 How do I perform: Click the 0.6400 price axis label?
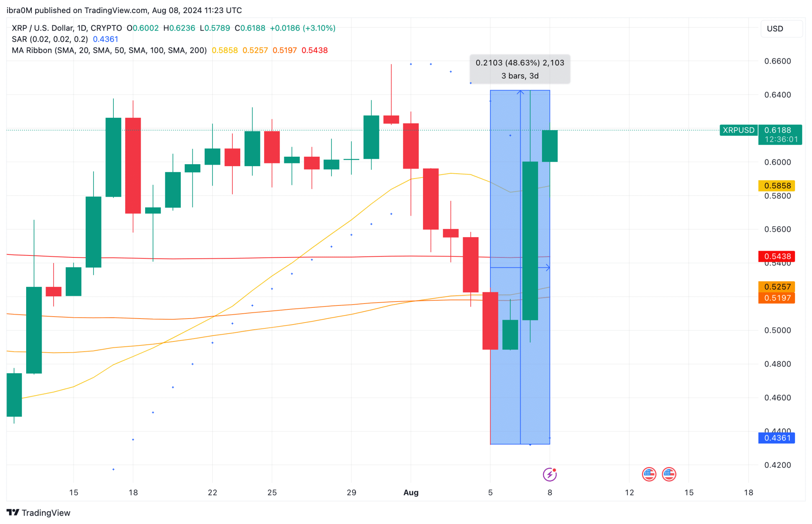(x=778, y=95)
